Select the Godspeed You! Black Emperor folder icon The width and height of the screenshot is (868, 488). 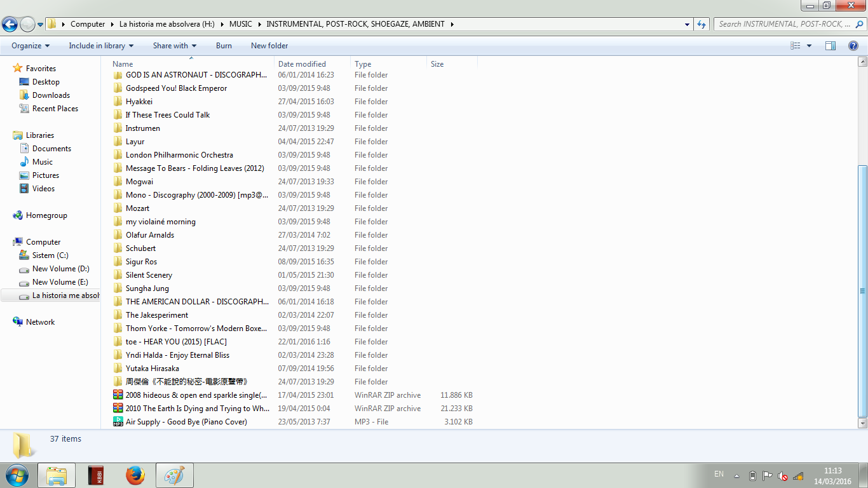click(118, 88)
